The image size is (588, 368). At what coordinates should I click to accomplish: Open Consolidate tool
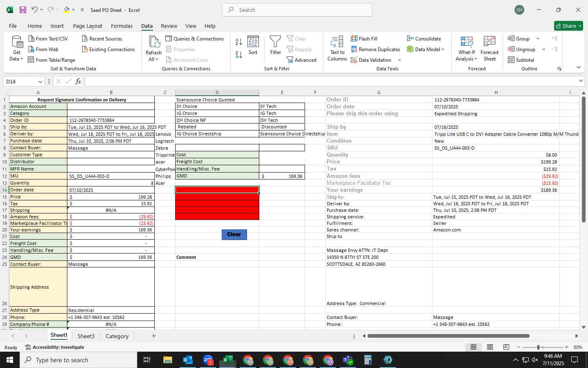click(424, 38)
